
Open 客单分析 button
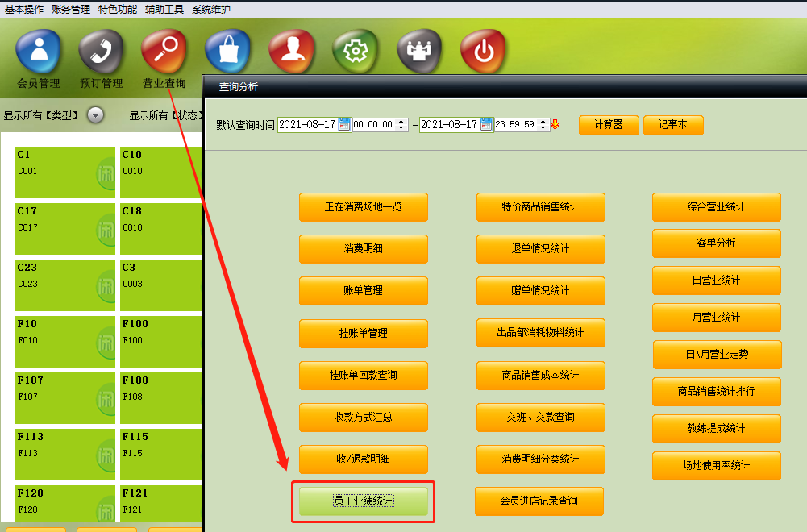click(717, 243)
